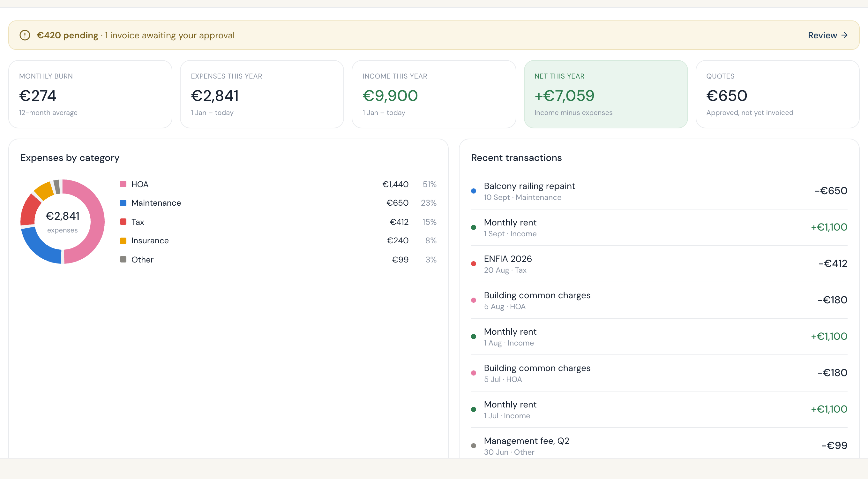This screenshot has height=479, width=868.
Task: Click the −€99 Management fee amount
Action: pos(834,445)
